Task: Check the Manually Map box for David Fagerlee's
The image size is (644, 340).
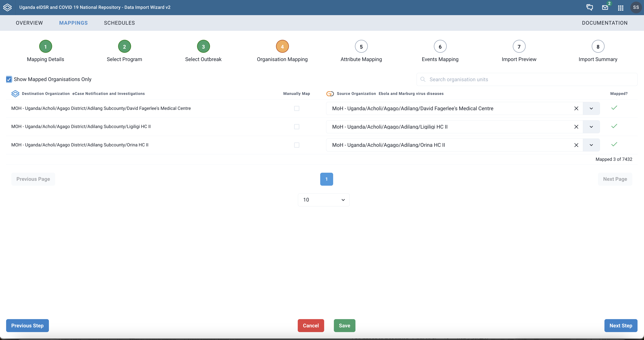Action: 296,108
